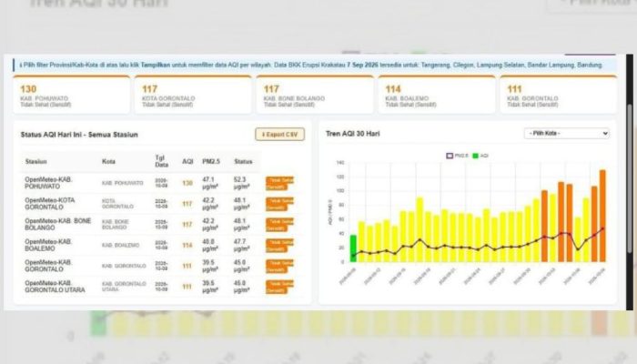Toggle the green AQI legend item in chart
The width and height of the screenshot is (637, 364).
tap(480, 156)
